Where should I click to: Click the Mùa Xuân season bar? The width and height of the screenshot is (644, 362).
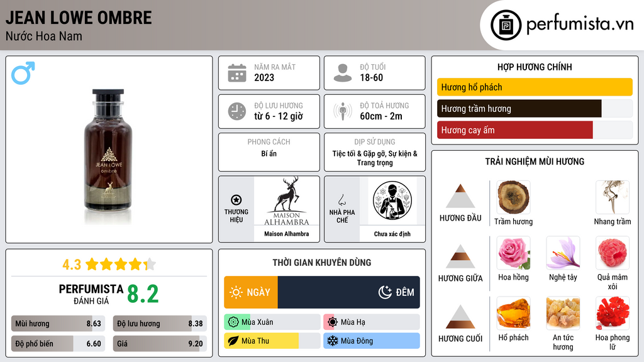point(272,322)
